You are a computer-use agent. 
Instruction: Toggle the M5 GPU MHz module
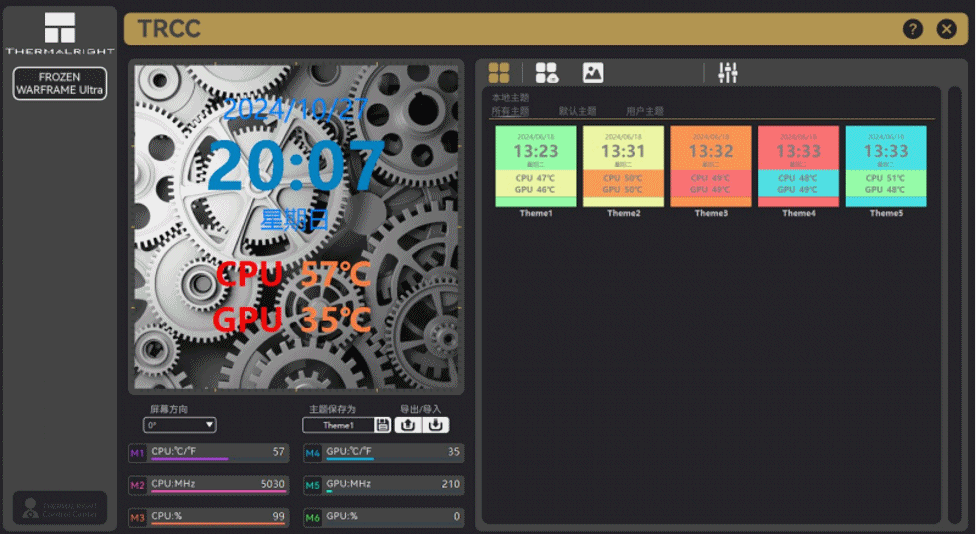pos(312,485)
